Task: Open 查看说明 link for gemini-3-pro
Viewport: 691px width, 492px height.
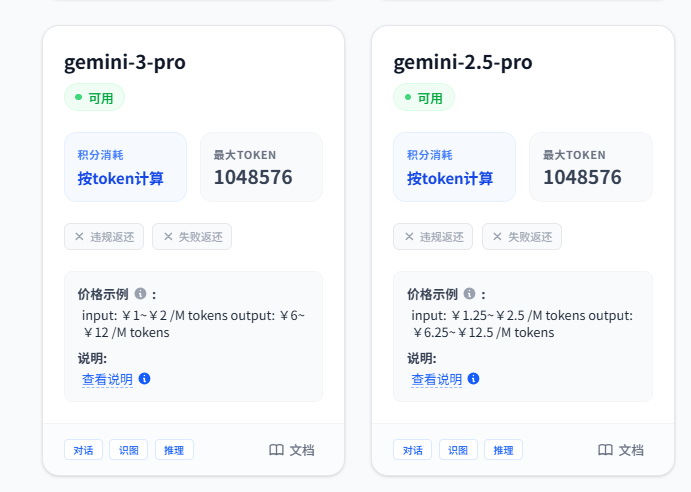Action: pos(107,380)
